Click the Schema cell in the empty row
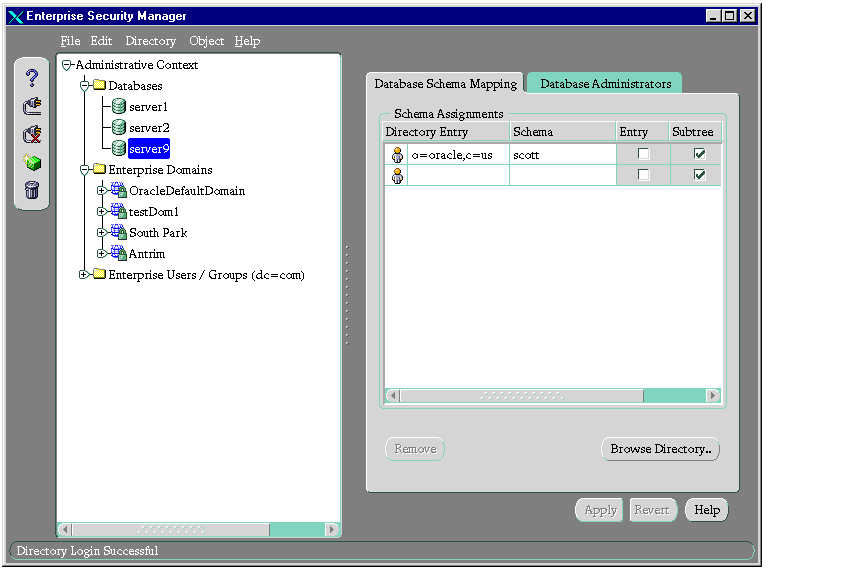This screenshot has height=576, width=858. pos(561,176)
